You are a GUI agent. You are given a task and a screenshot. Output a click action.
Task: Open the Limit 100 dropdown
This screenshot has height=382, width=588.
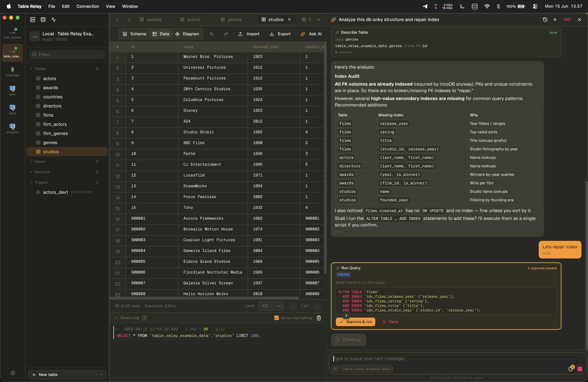(x=271, y=306)
